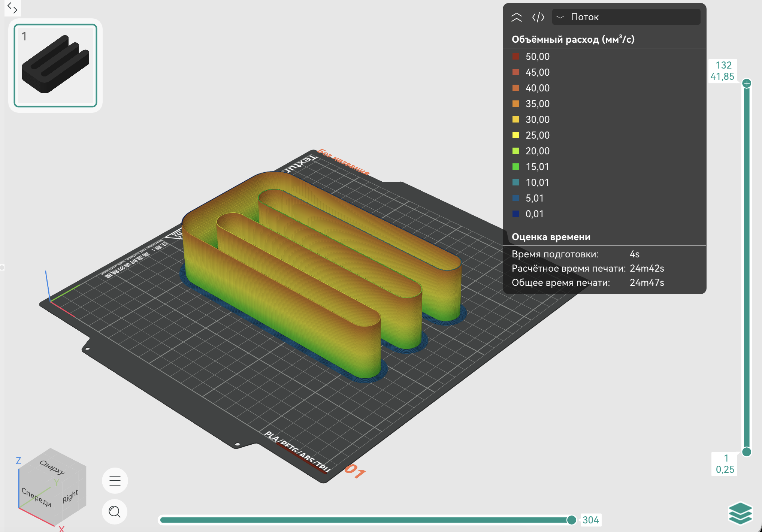Click the 15,01 flow color swatch
Viewport: 762px width, 532px height.
click(516, 167)
